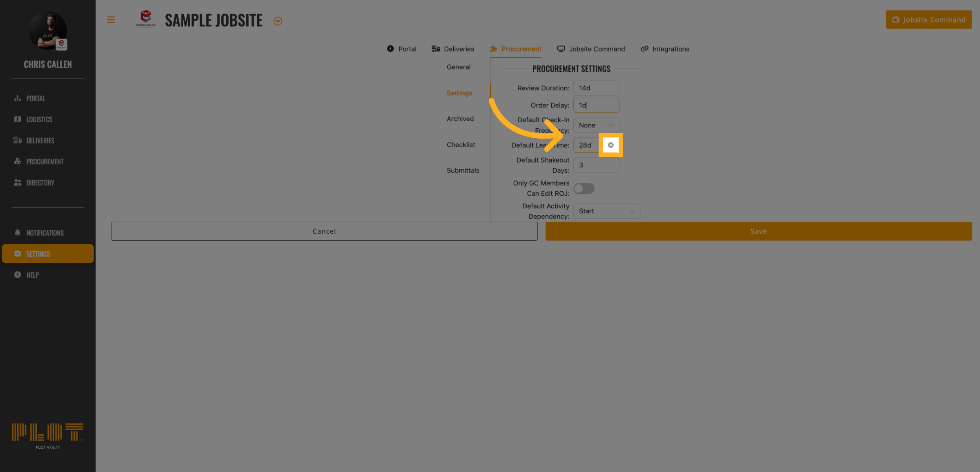Go to Deliveries in the sidebar
Viewport: 980px width, 472px height.
point(40,141)
